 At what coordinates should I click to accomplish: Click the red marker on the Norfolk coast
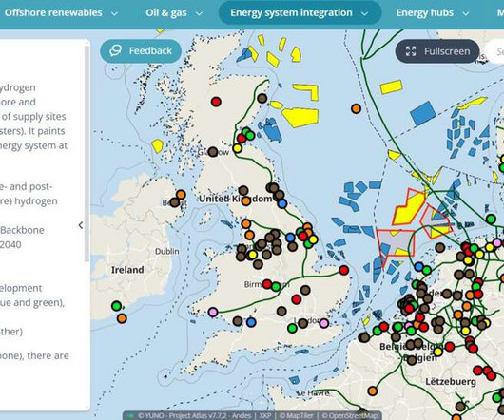pyautogui.click(x=343, y=270)
